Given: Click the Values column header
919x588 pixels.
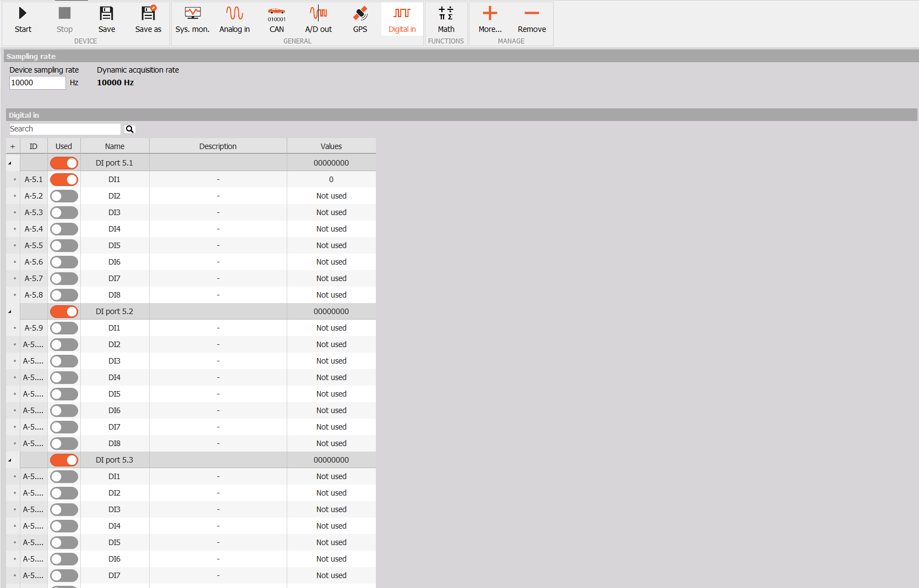Looking at the screenshot, I should [x=331, y=146].
